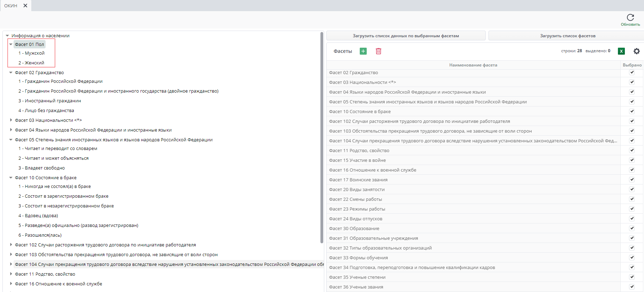Open the grid settings gear icon
The width and height of the screenshot is (644, 292).
pyautogui.click(x=636, y=51)
